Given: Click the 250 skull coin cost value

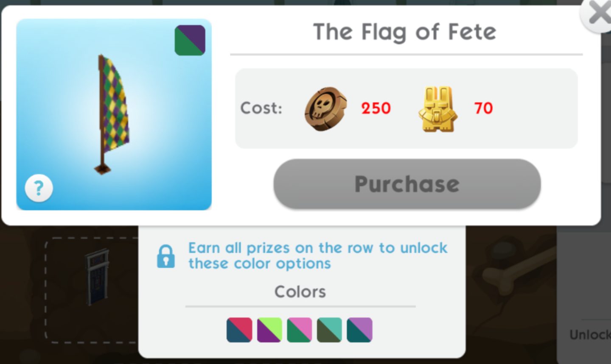Looking at the screenshot, I should (x=376, y=108).
